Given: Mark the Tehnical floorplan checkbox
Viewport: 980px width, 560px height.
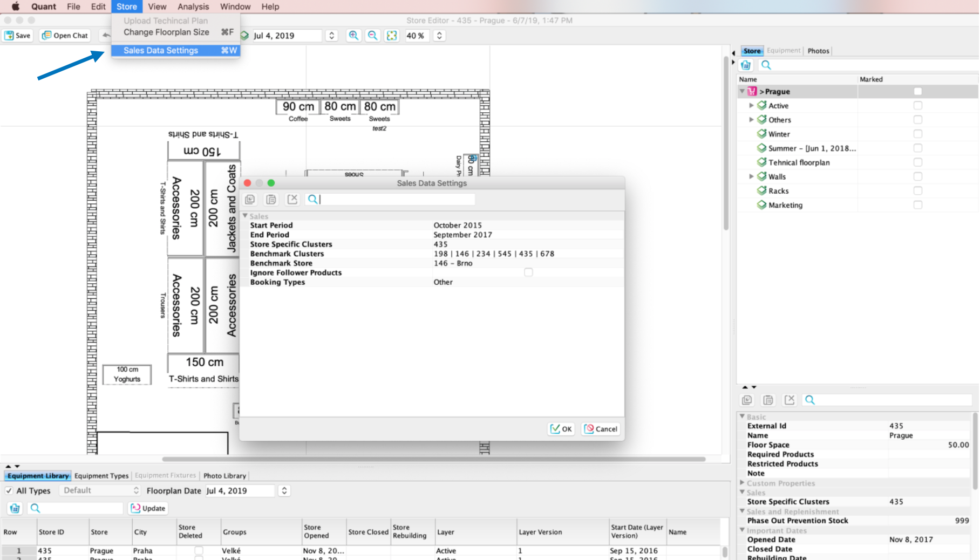Looking at the screenshot, I should 917,162.
